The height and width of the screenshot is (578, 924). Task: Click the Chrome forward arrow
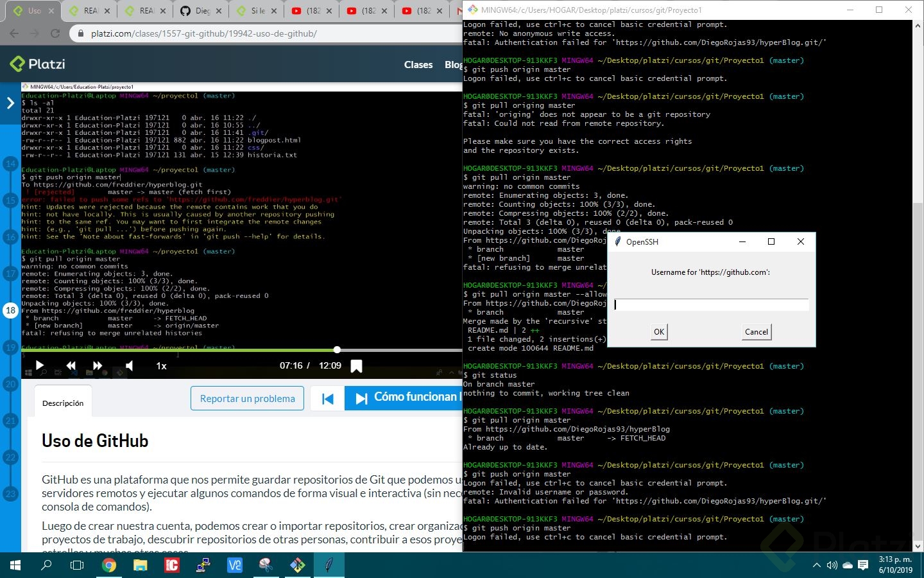point(35,33)
